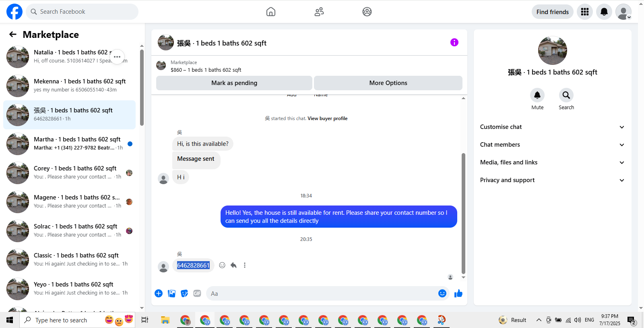The width and height of the screenshot is (644, 328).
Task: Open Corey's conversation
Action: point(69,173)
